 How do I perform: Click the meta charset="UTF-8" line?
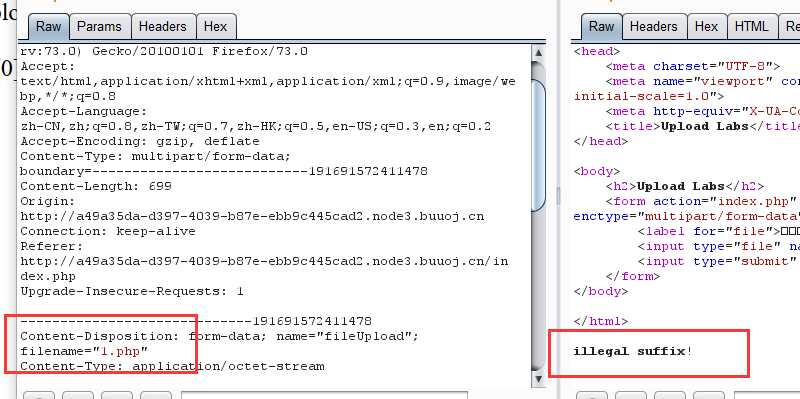[x=693, y=66]
